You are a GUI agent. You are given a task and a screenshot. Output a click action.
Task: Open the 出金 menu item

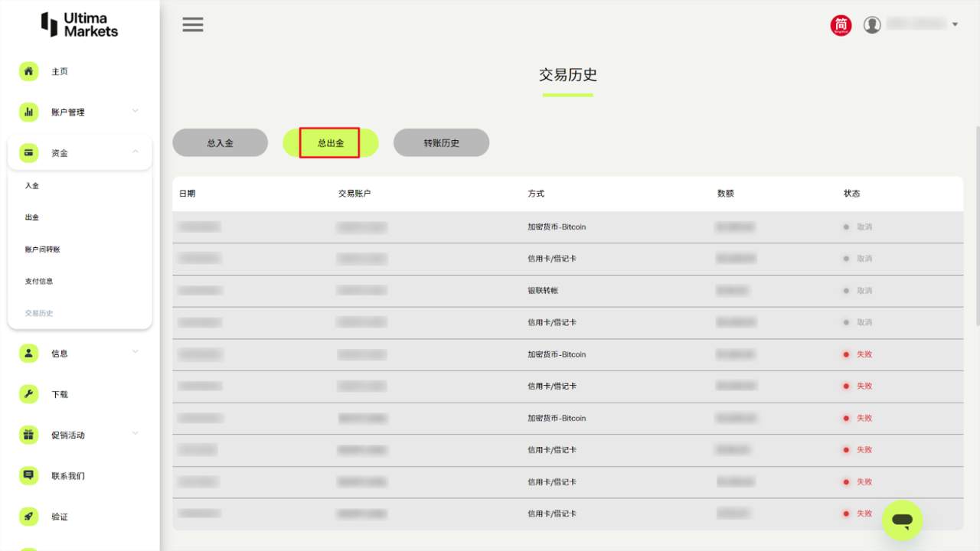click(x=31, y=217)
